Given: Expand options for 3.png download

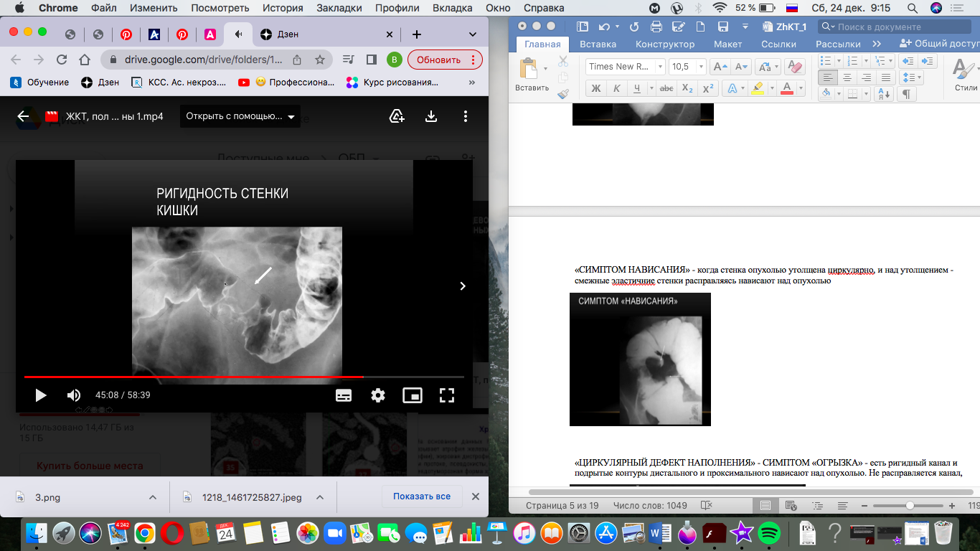Looking at the screenshot, I should 152,497.
